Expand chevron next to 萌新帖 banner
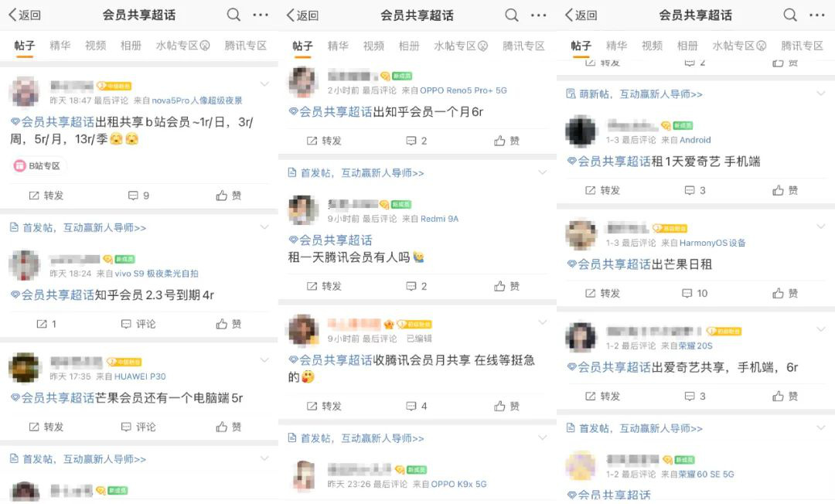The width and height of the screenshot is (835, 504). pyautogui.click(x=820, y=93)
